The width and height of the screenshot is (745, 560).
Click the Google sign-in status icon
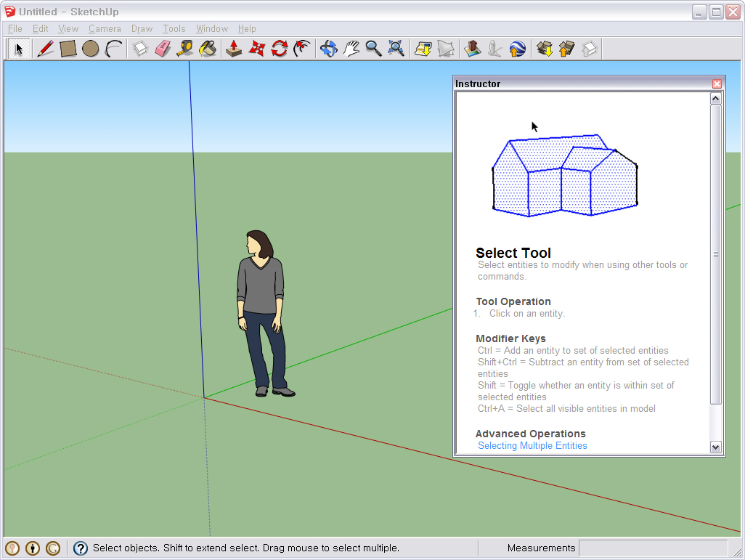point(53,548)
